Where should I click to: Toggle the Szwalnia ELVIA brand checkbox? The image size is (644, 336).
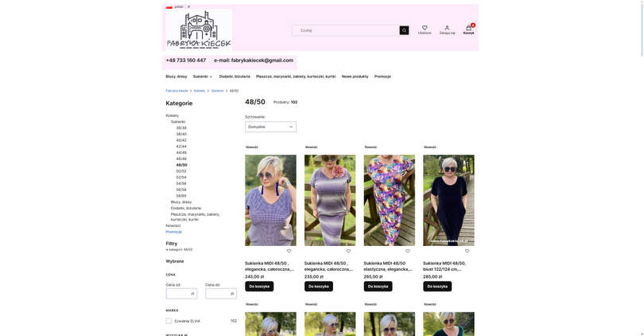[169, 321]
